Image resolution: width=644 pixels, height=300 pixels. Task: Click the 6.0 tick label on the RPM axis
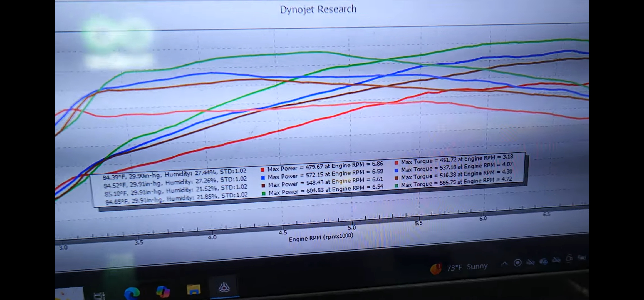(483, 219)
